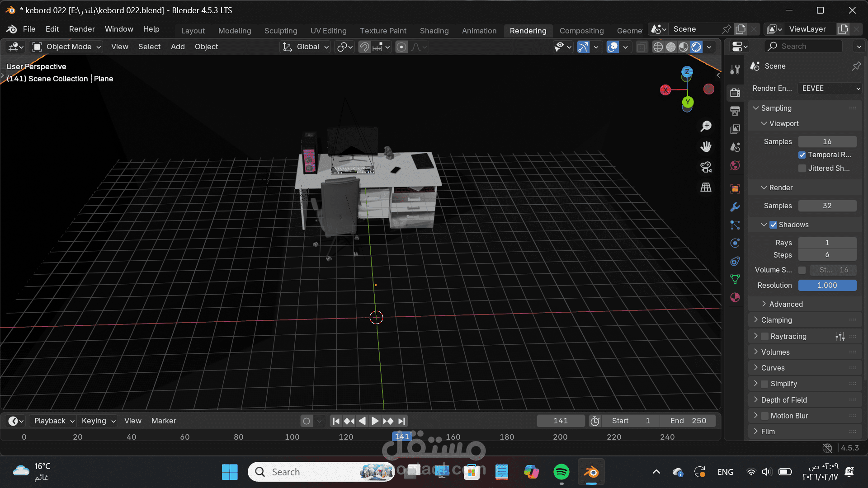868x488 pixels.
Task: Disable the Temporal Reprojection checkbox
Action: coord(802,155)
